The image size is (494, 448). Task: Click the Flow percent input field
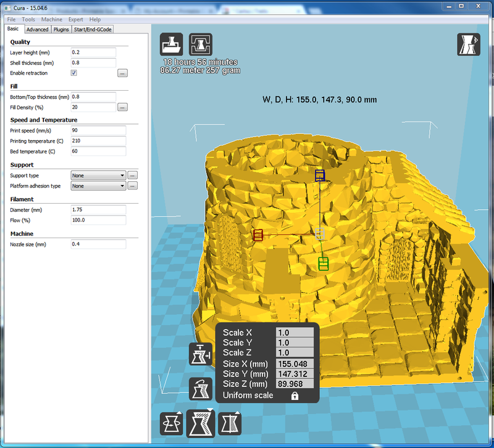pyautogui.click(x=98, y=220)
